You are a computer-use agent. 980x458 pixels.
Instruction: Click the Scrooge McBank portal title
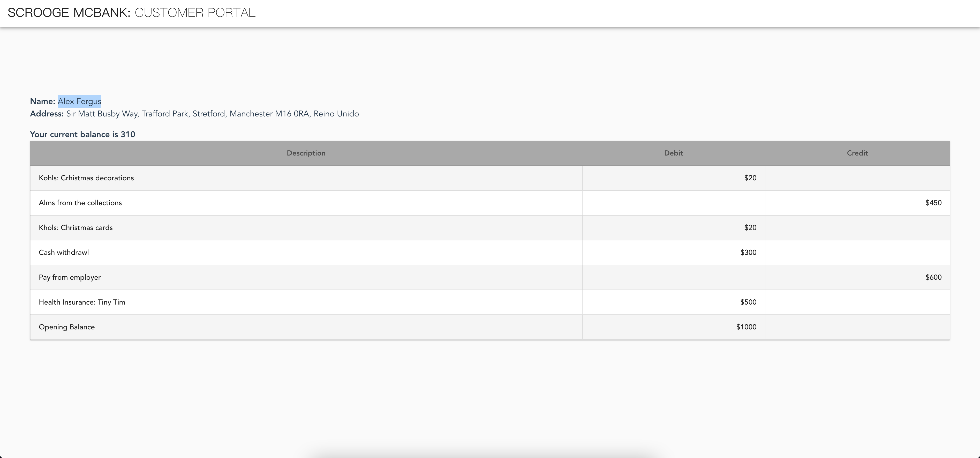pyautogui.click(x=131, y=13)
